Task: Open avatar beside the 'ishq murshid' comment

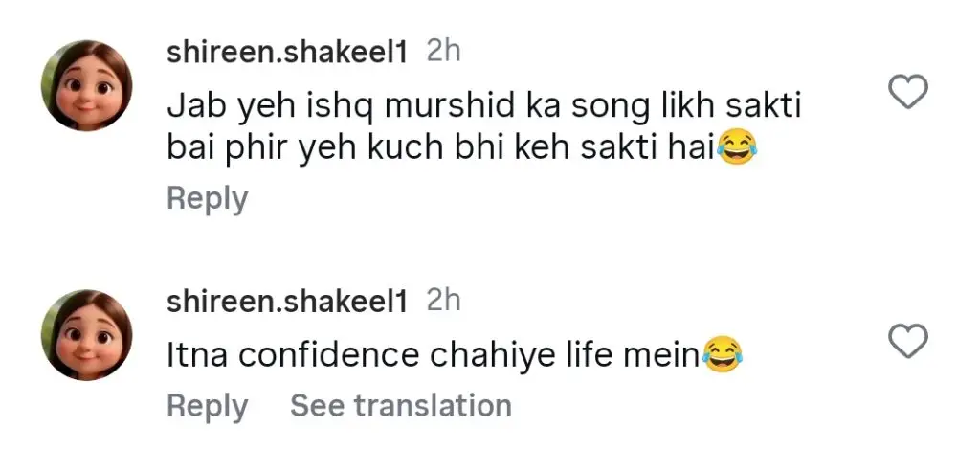Action: tap(86, 85)
